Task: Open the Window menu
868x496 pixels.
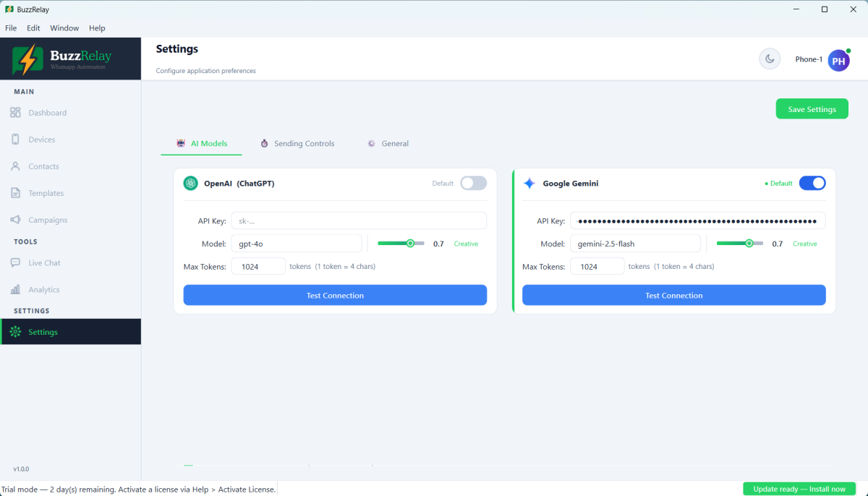Action: point(64,28)
